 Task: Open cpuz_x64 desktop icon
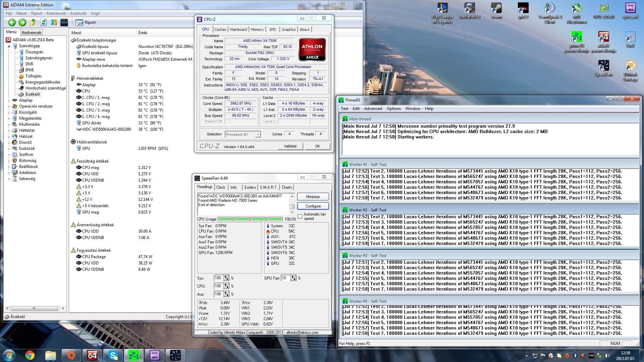[x=630, y=11]
